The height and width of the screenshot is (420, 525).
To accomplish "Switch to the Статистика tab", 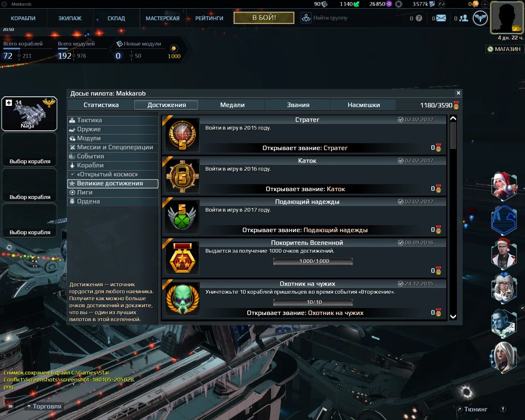I will point(101,105).
